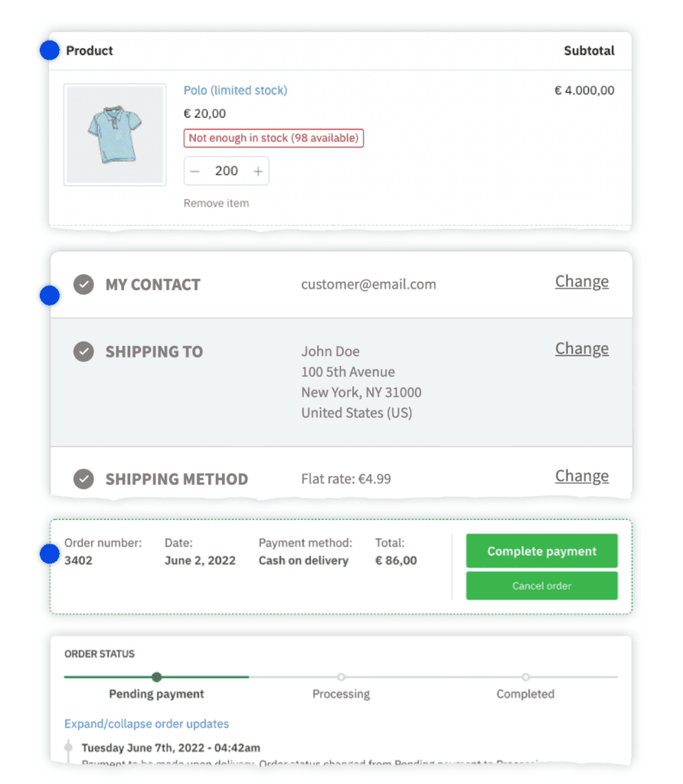This screenshot has height=784, width=683.
Task: Click the checkmark icon beside SHIPPING METHOD
Action: 83,479
